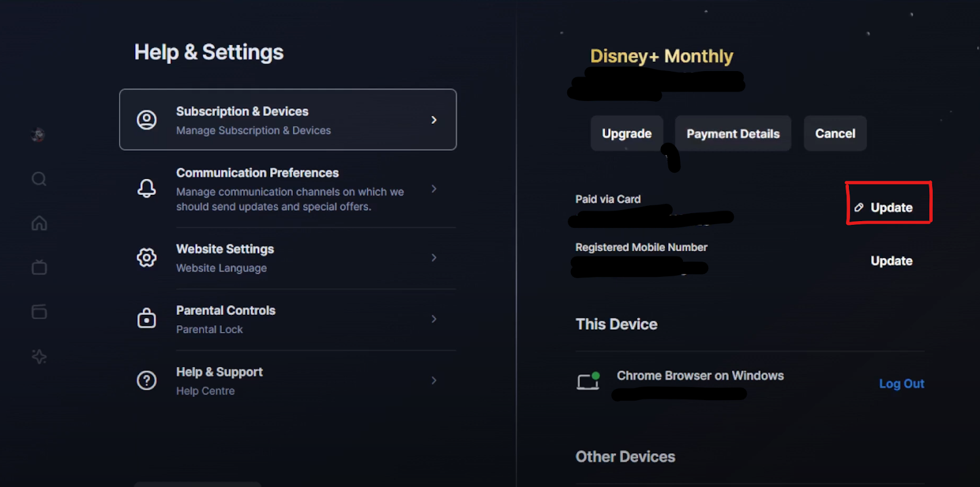Open the profile avatar in the sidebar
This screenshot has height=487, width=980.
pyautogui.click(x=39, y=135)
